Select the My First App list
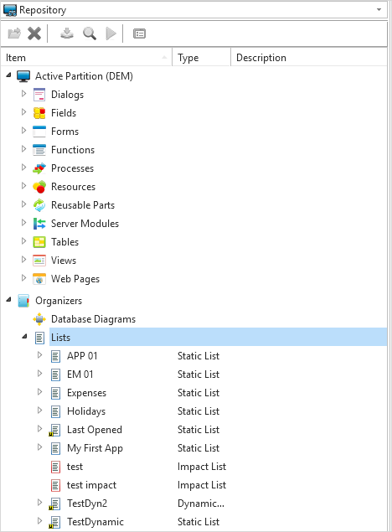Screen dimensions: 392x532 click(x=95, y=448)
